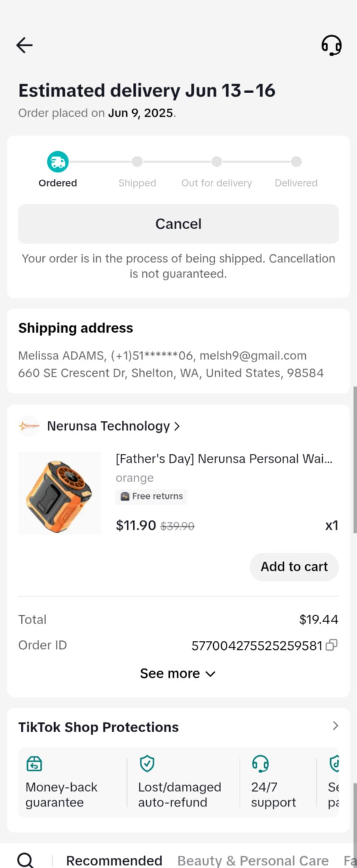Tap the 24/7 support headset icon
The width and height of the screenshot is (357, 868).
pyautogui.click(x=260, y=764)
